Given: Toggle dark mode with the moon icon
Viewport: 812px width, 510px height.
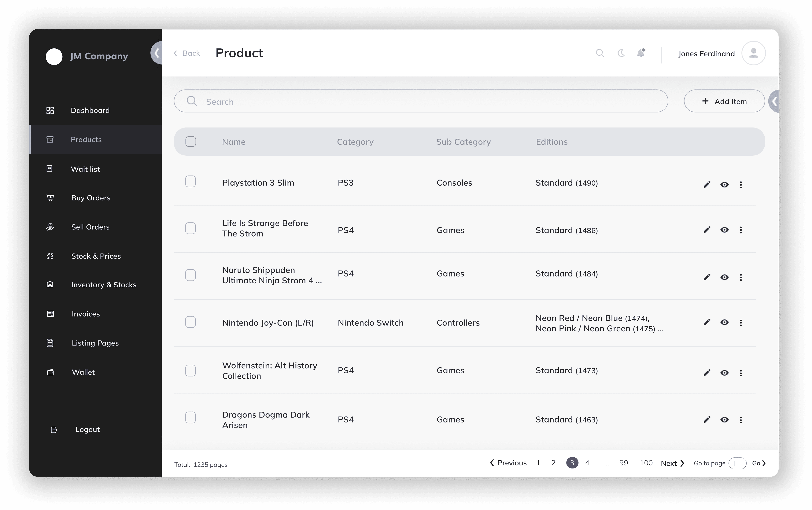Looking at the screenshot, I should coord(621,53).
